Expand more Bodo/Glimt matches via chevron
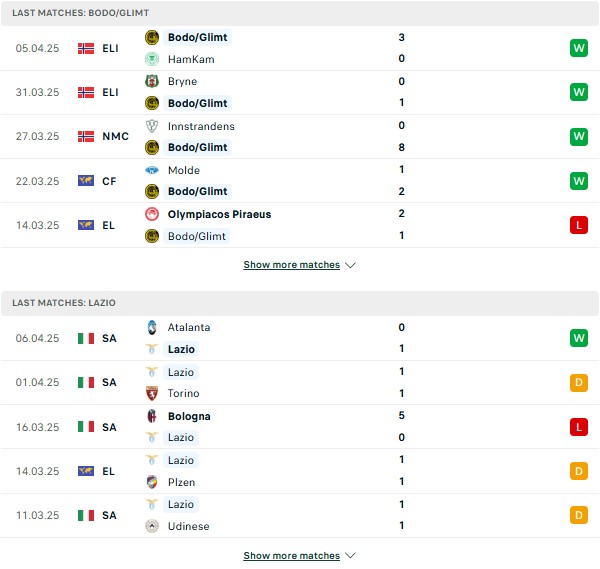The width and height of the screenshot is (600, 569). coord(351,266)
